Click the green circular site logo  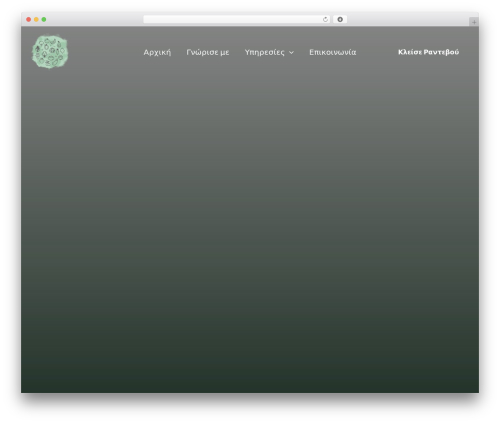(50, 52)
